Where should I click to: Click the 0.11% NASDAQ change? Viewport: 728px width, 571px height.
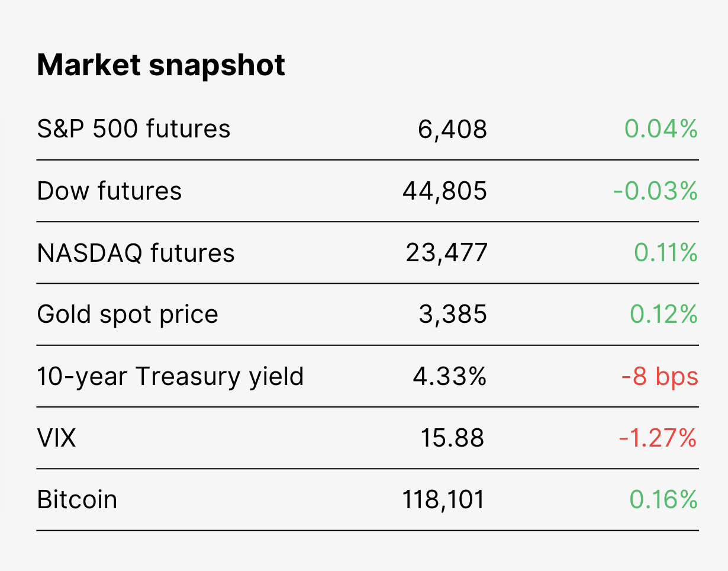pos(666,253)
